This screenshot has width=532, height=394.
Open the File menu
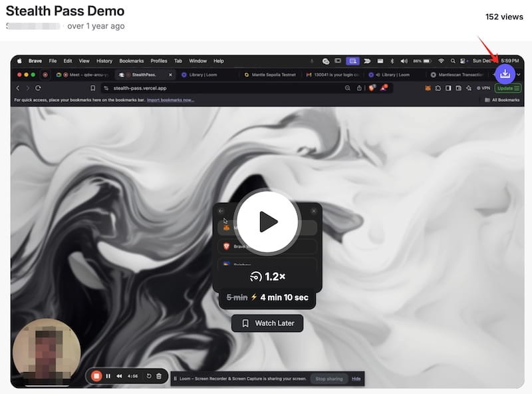pos(53,61)
